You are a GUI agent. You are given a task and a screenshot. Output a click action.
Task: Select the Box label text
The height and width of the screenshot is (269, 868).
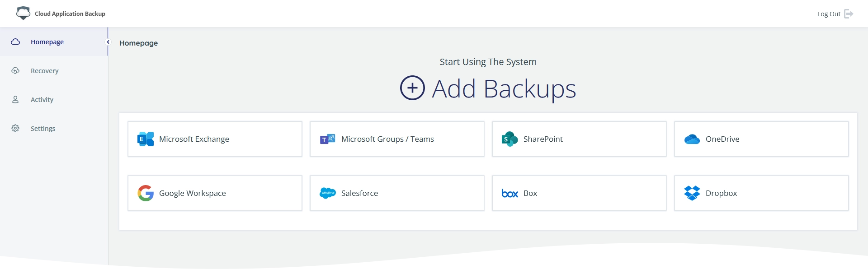(530, 193)
